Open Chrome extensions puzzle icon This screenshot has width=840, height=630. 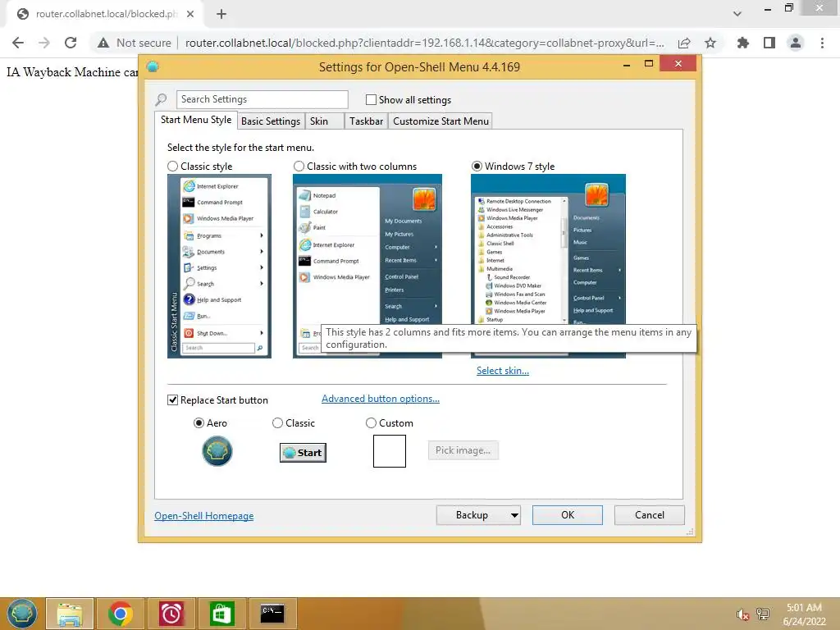tap(743, 43)
